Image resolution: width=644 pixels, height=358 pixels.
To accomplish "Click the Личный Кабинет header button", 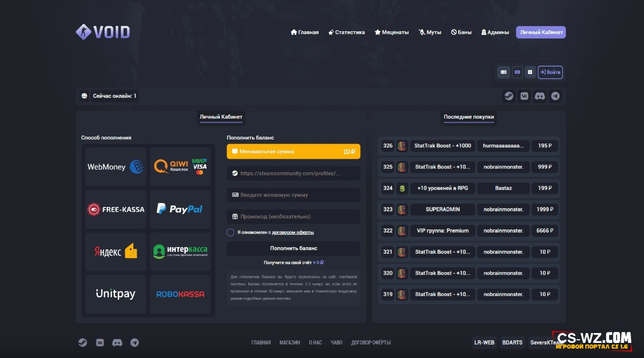I will tap(541, 32).
